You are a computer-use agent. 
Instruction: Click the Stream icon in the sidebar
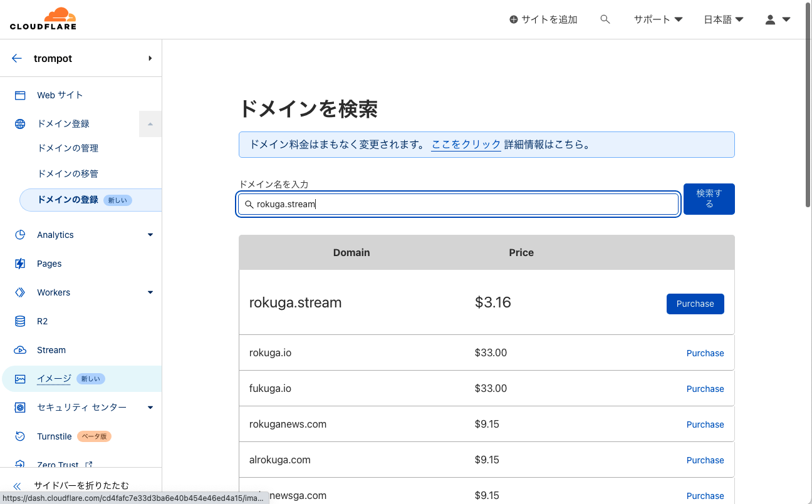(19, 349)
